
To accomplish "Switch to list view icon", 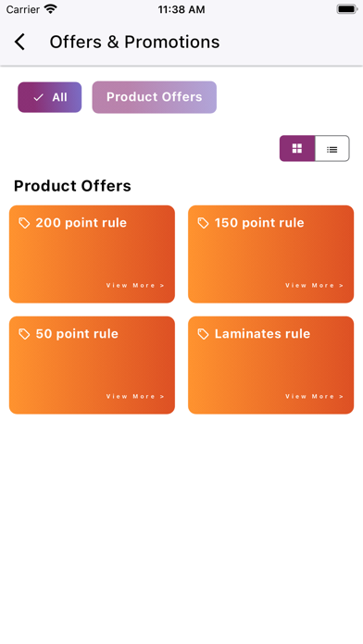I will tap(332, 149).
